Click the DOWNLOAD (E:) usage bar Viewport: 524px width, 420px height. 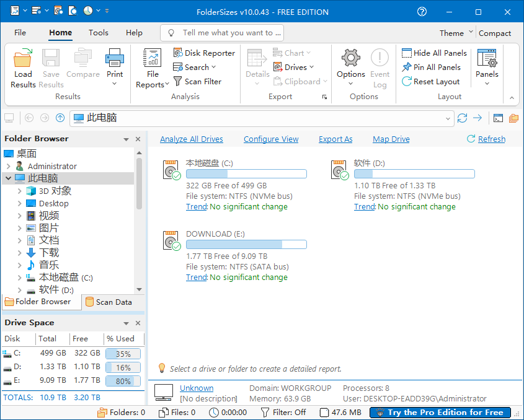246,244
